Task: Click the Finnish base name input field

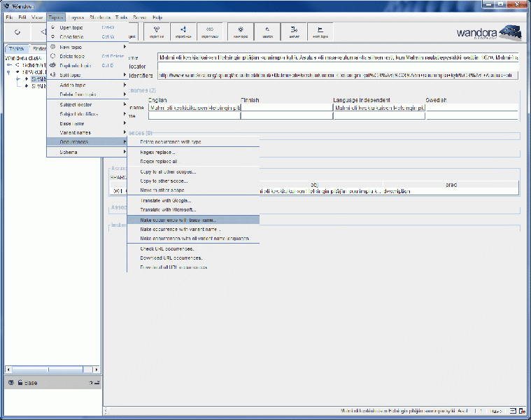Action: click(286, 108)
